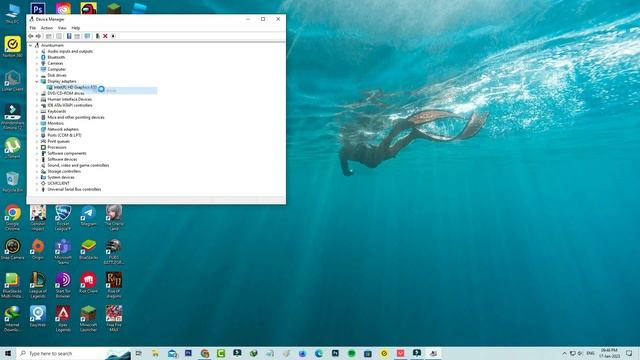
Task: Open the Help menu
Action: pos(76,28)
